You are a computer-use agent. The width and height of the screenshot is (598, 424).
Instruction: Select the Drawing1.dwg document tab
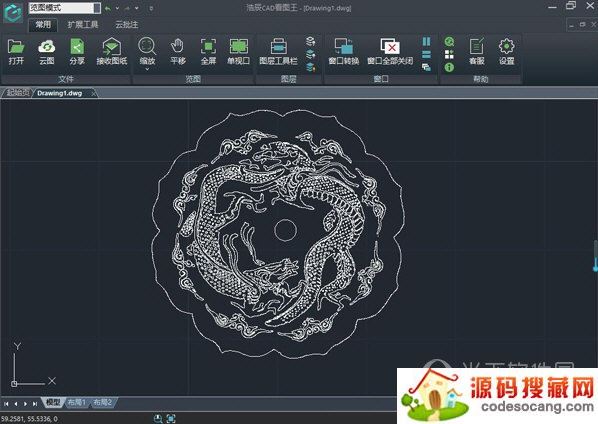coord(59,93)
